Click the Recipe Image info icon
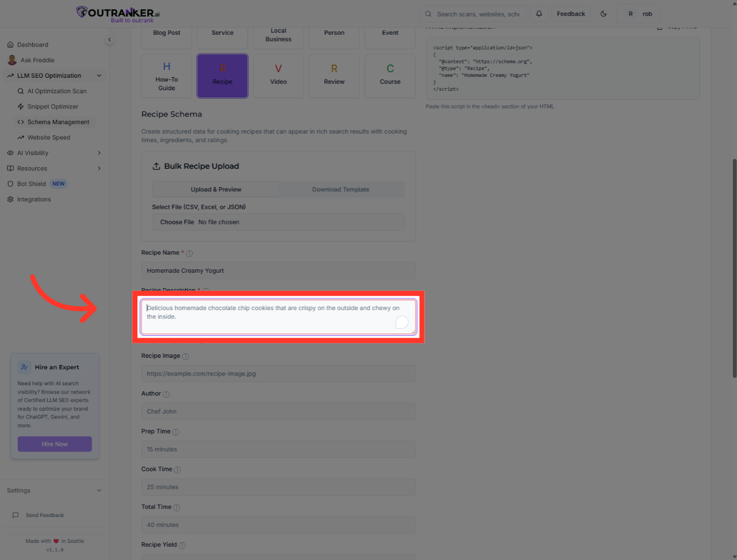The height and width of the screenshot is (560, 737). [186, 357]
